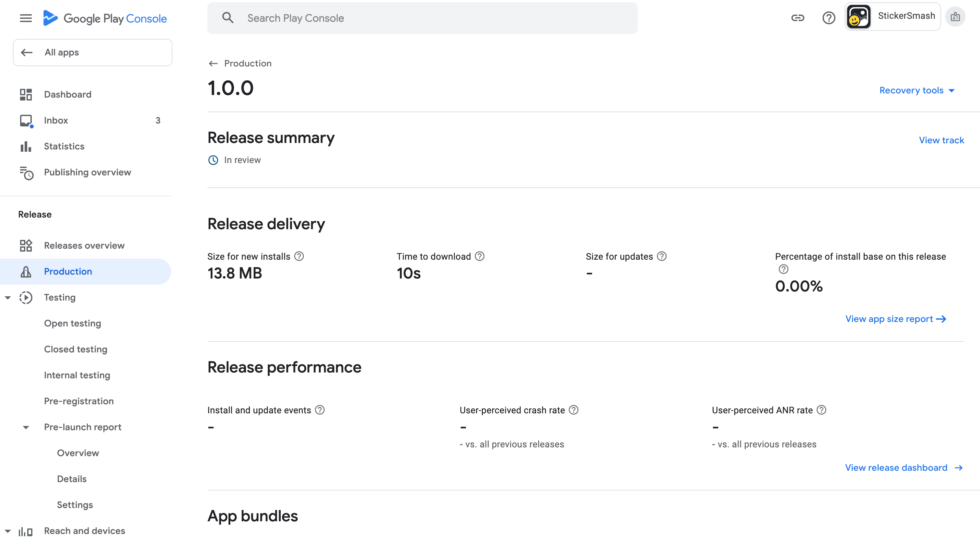Open the help question mark icon in header
This screenshot has width=980, height=544.
click(829, 18)
